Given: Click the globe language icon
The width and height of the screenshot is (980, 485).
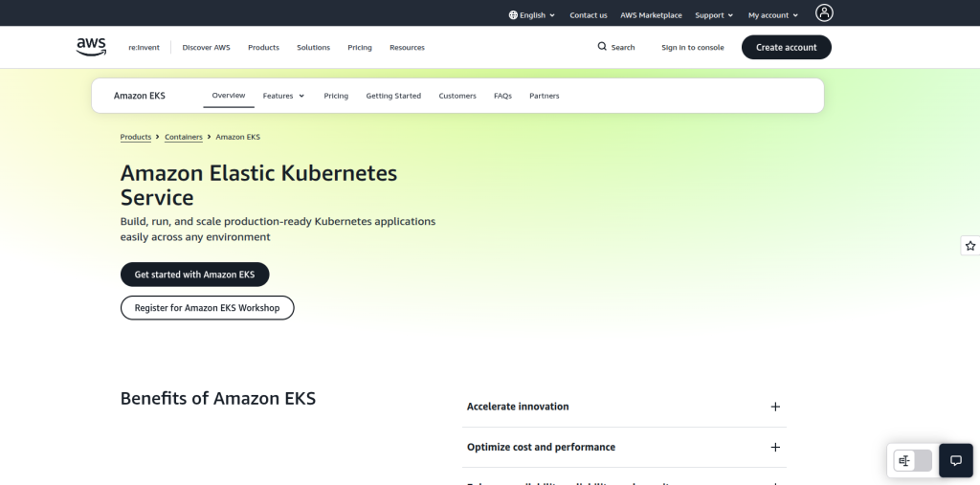Looking at the screenshot, I should pyautogui.click(x=513, y=15).
